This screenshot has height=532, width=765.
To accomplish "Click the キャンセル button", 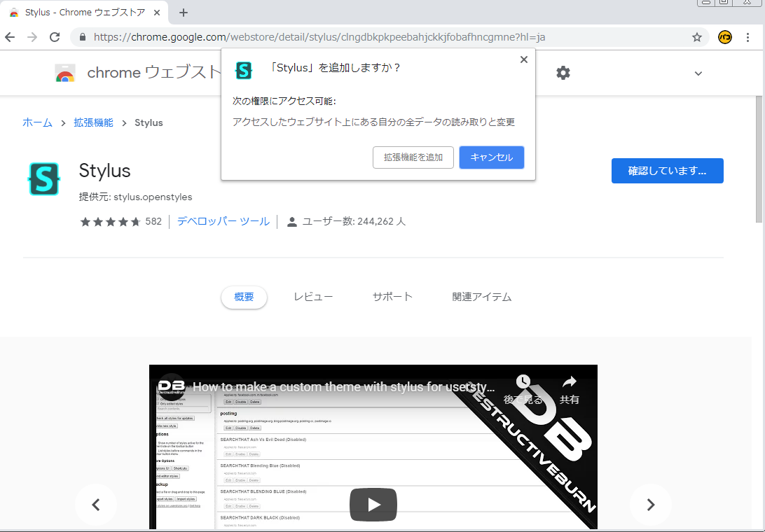I will point(492,157).
